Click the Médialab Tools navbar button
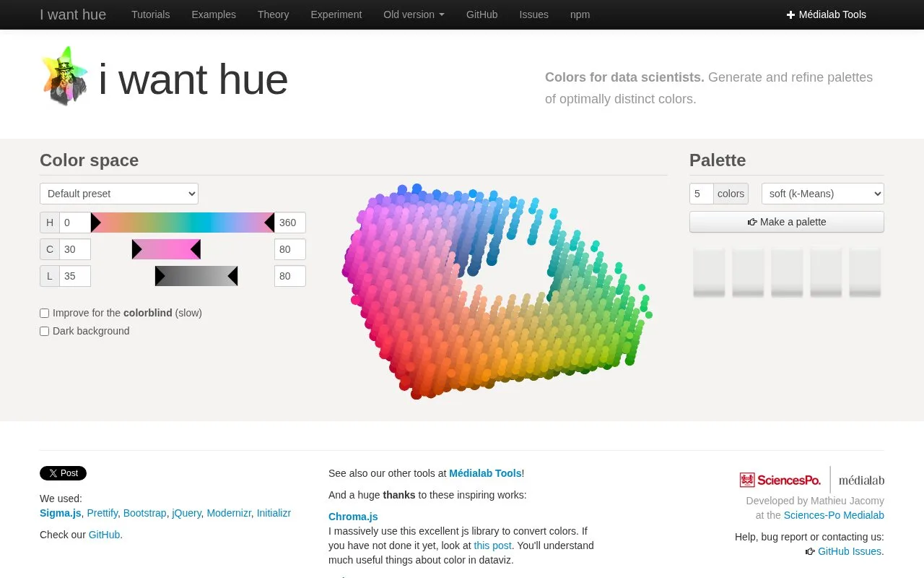 coord(827,14)
